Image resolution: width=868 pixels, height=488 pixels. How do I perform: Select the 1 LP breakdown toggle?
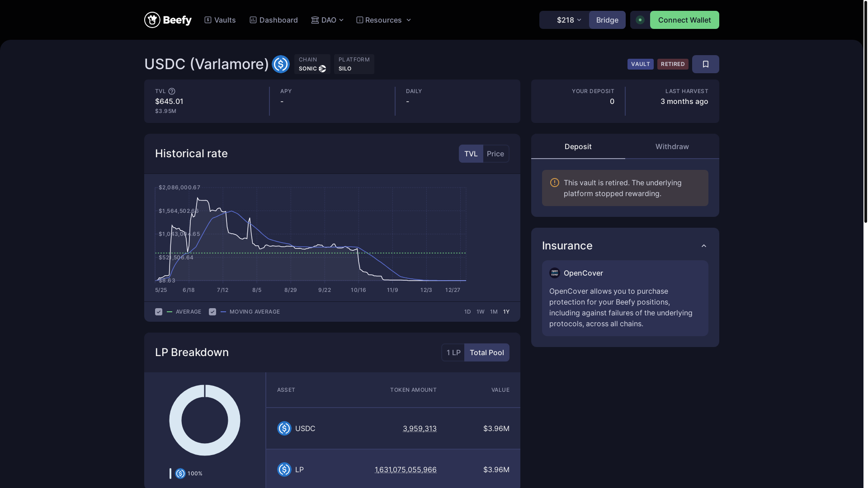point(453,352)
